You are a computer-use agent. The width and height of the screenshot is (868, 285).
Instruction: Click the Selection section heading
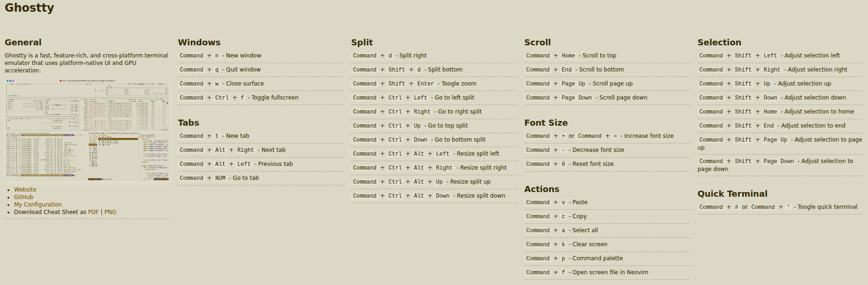[x=719, y=43]
